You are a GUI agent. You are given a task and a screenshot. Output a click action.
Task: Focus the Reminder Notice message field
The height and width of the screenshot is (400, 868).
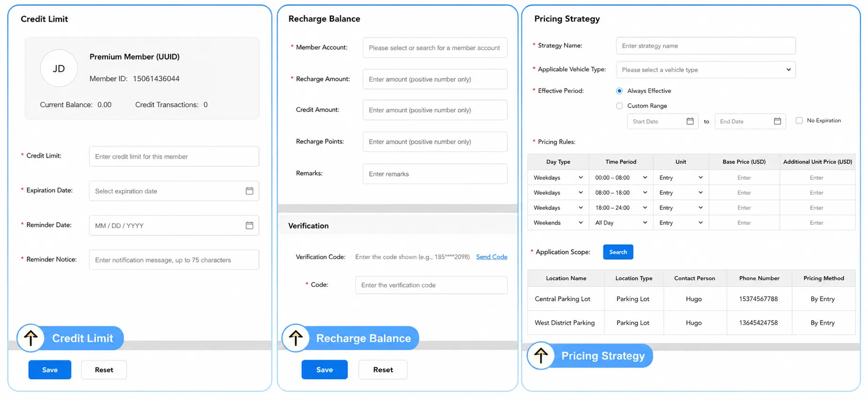click(x=174, y=260)
